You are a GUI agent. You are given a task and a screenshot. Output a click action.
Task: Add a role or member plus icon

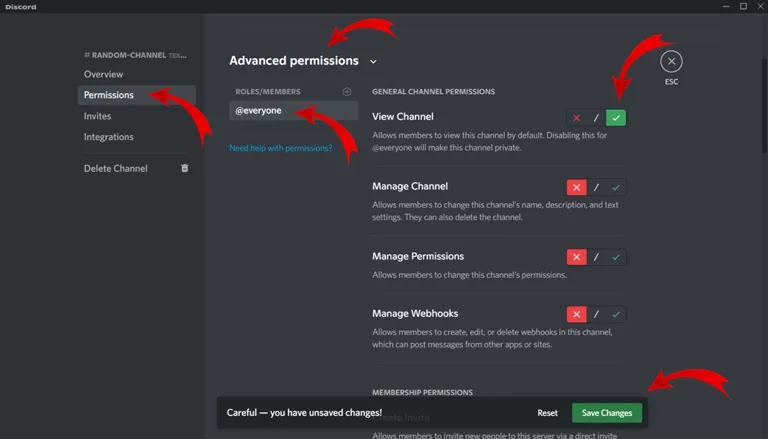point(347,92)
